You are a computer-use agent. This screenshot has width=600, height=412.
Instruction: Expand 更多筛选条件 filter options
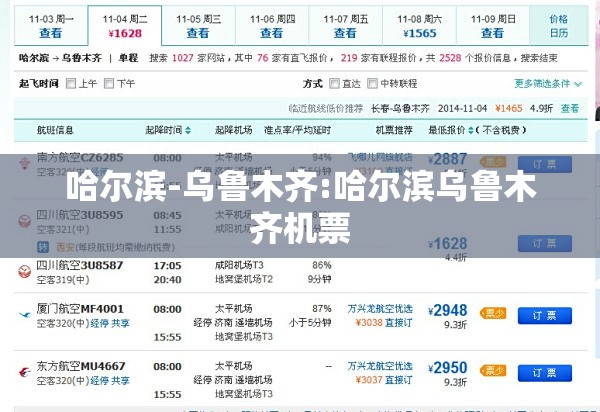[x=548, y=83]
